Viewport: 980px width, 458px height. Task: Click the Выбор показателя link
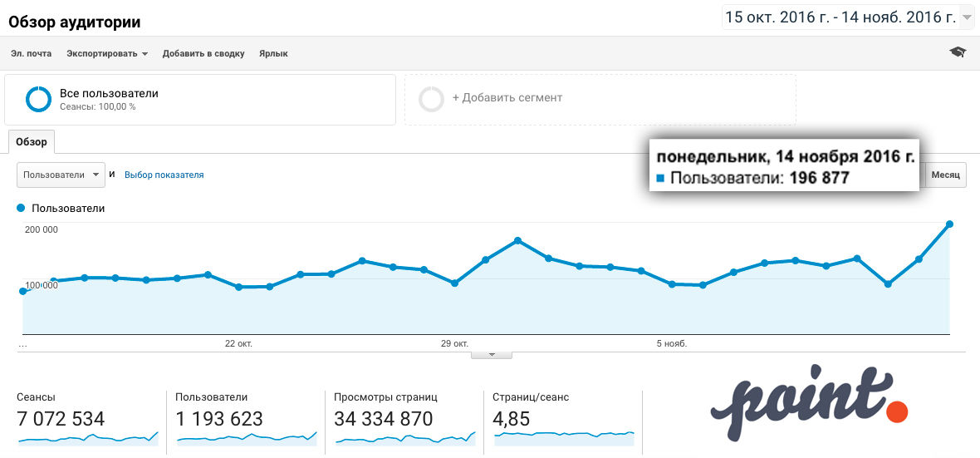click(x=164, y=175)
